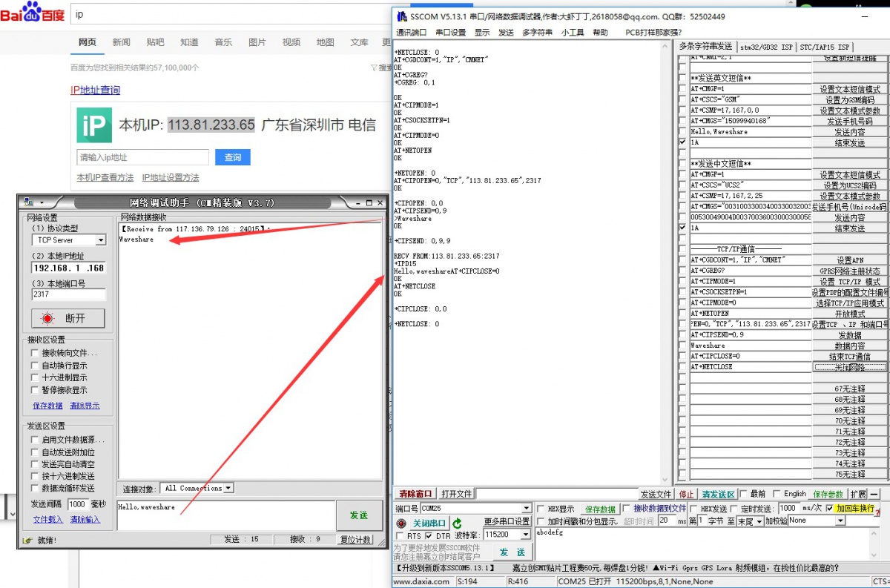Image resolution: width=890 pixels, height=588 pixels.
Task: Open the Baidu 图片 tab
Action: tap(257, 42)
